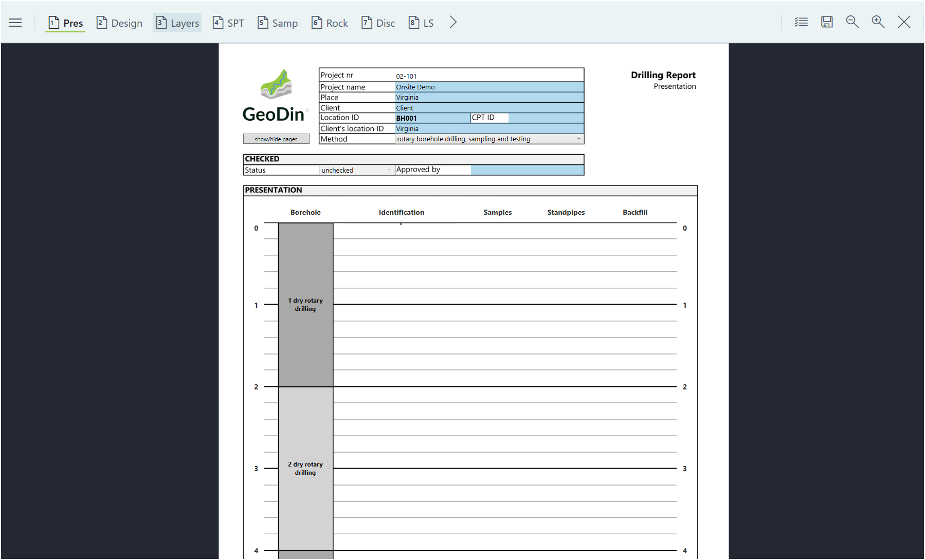Image resolution: width=925 pixels, height=560 pixels.
Task: Zoom out of the report
Action: point(853,22)
